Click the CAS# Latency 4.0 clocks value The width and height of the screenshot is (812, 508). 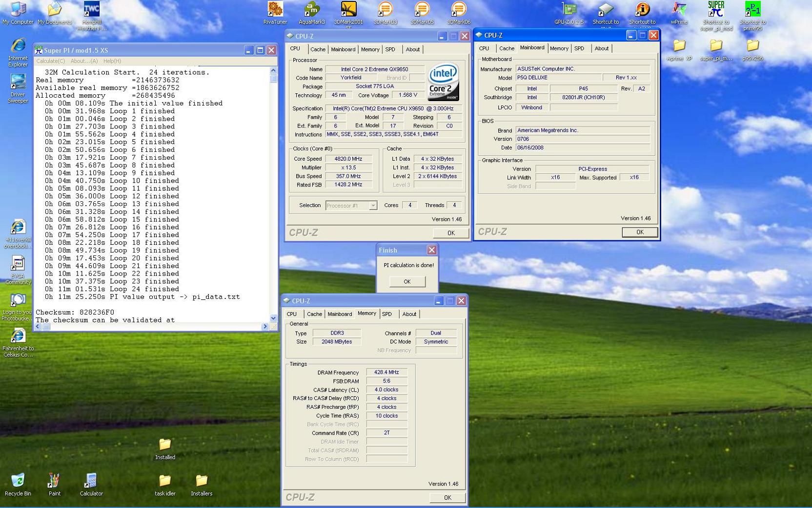click(386, 390)
